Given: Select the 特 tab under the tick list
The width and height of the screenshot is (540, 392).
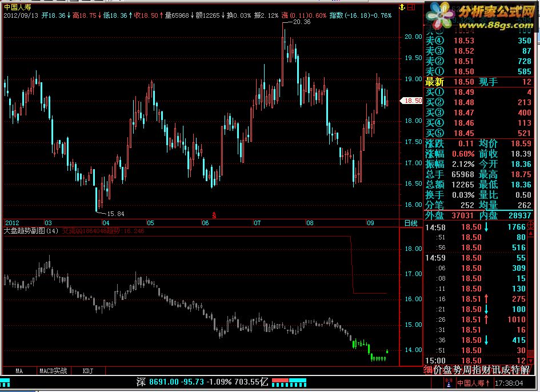Looking at the screenshot, I should click(515, 370).
